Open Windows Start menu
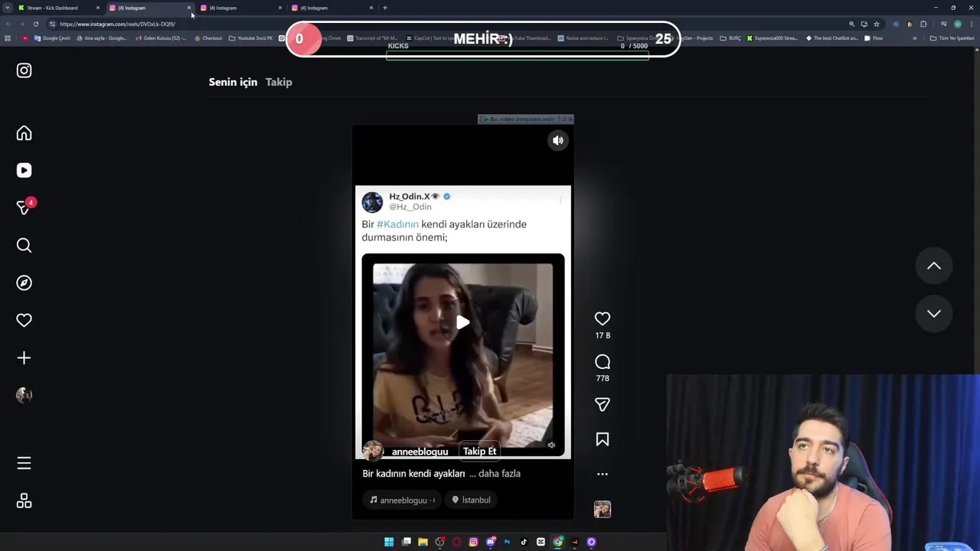 [x=389, y=542]
